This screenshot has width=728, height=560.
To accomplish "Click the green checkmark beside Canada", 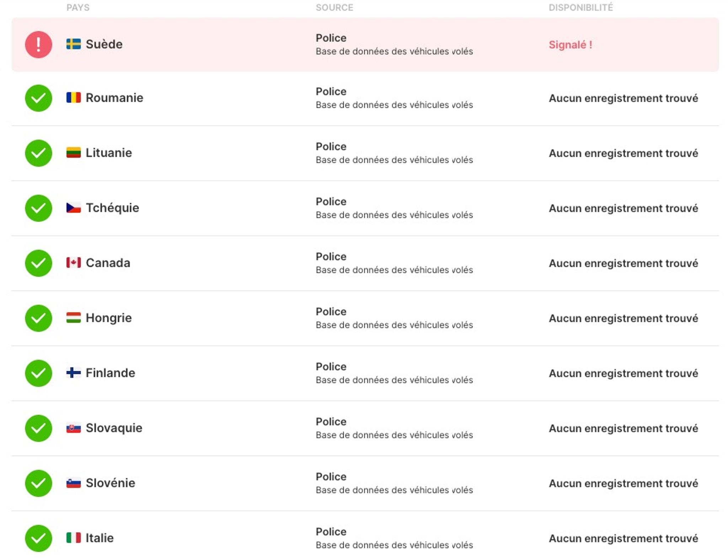I will pyautogui.click(x=38, y=263).
